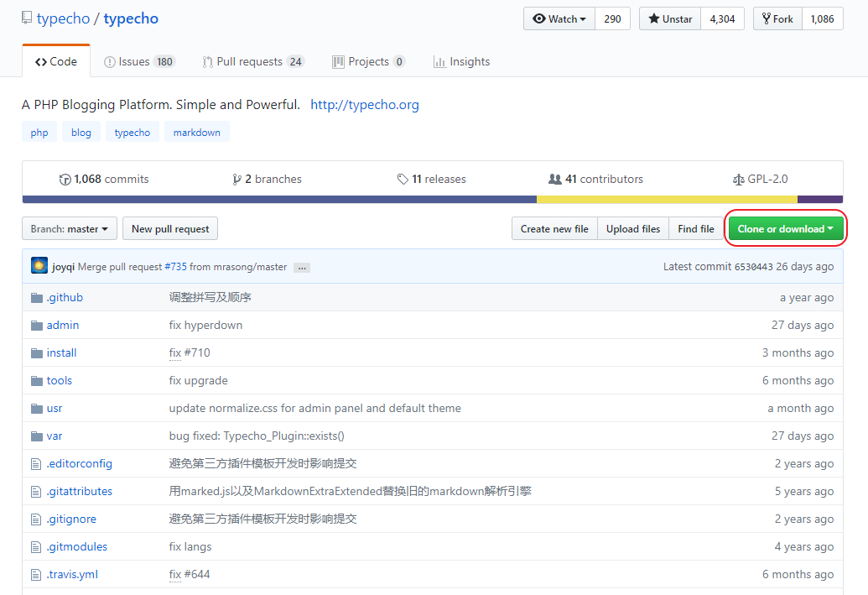Image resolution: width=868 pixels, height=595 pixels.
Task: Open pull request #735 link
Action: click(x=175, y=267)
